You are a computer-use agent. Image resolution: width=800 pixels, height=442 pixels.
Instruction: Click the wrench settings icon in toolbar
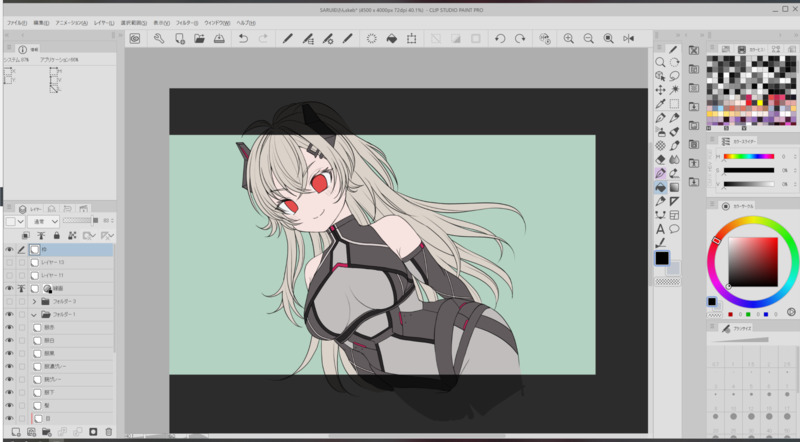tap(159, 39)
